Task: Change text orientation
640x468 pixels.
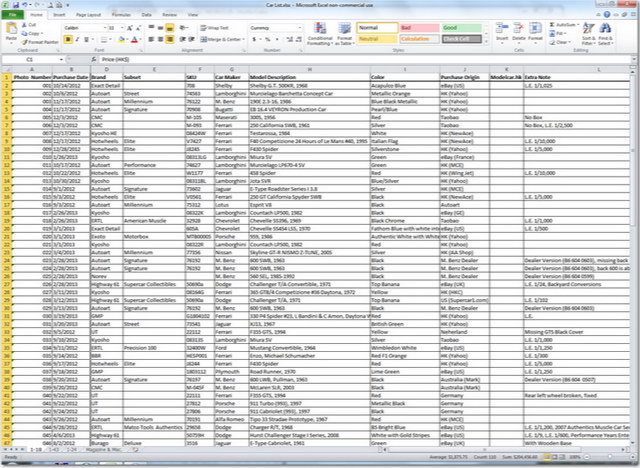Action: (x=183, y=28)
